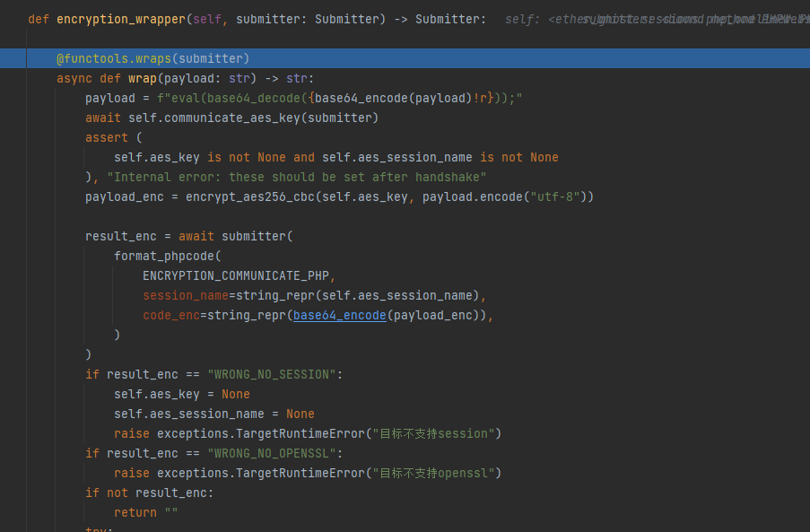Click the ENCRYPTION_COMMUNICATE_PHP constant
The width and height of the screenshot is (810, 532).
pos(236,275)
